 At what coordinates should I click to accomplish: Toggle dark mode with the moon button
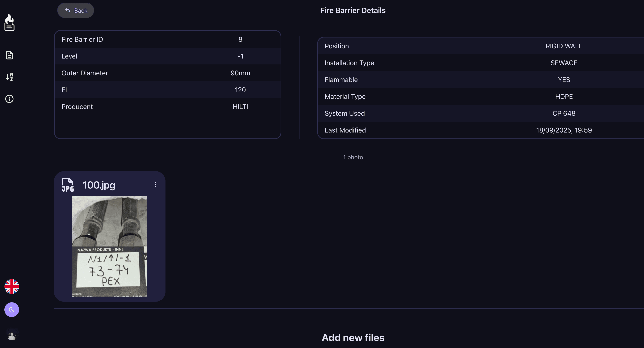pyautogui.click(x=11, y=309)
